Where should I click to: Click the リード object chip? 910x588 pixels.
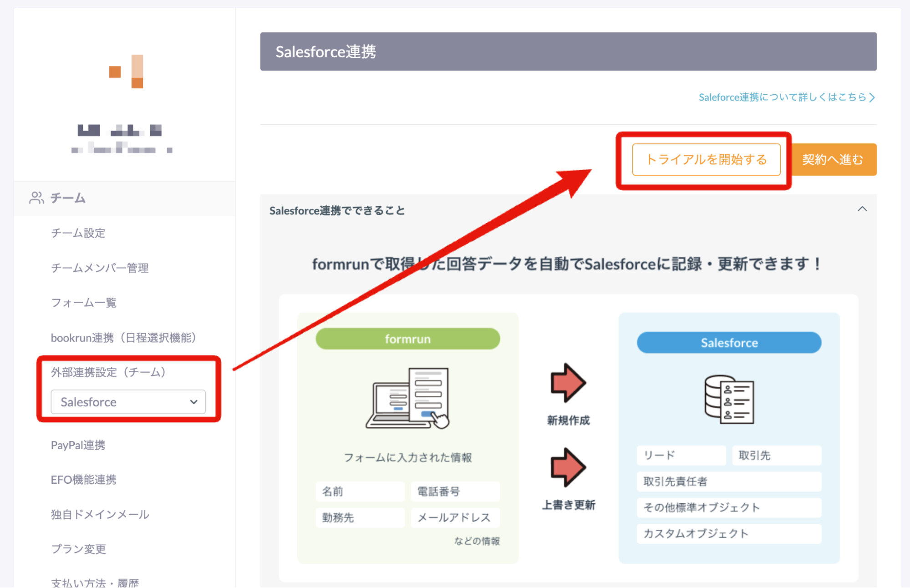click(x=681, y=456)
